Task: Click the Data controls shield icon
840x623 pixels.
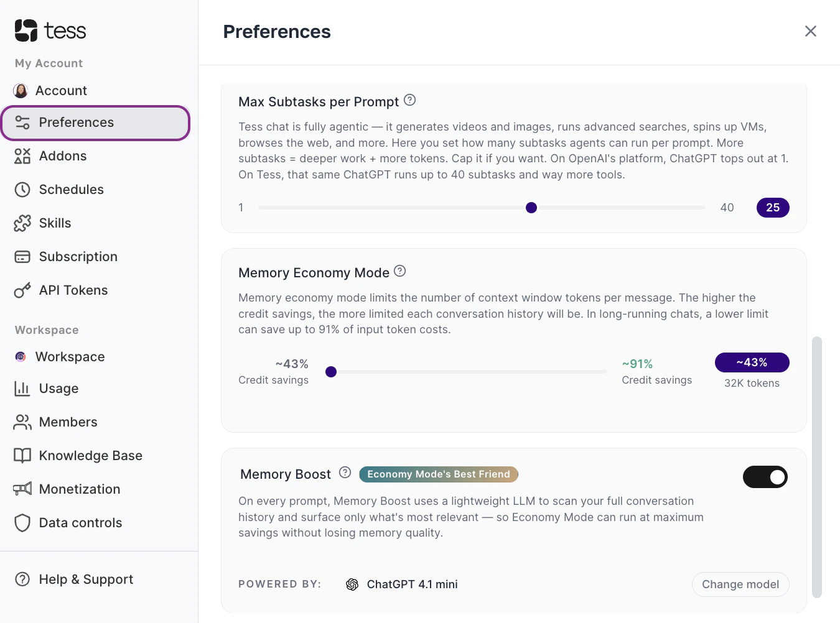Action: 22,523
